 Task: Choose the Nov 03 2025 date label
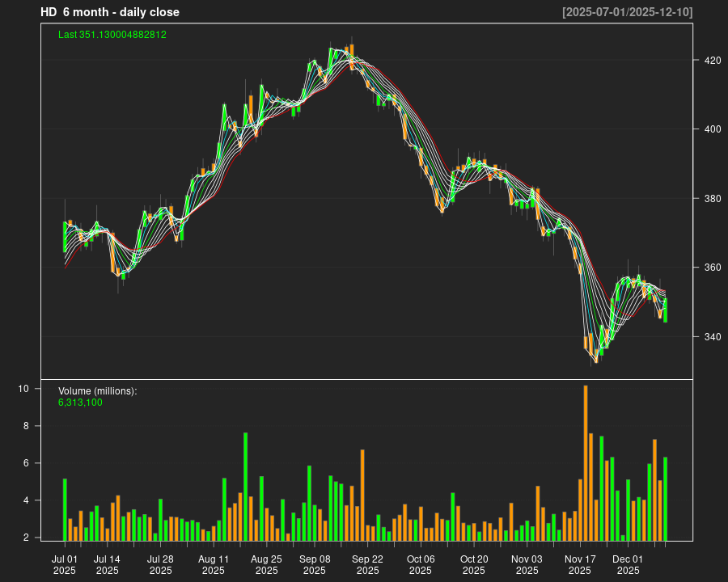pyautogui.click(x=527, y=564)
